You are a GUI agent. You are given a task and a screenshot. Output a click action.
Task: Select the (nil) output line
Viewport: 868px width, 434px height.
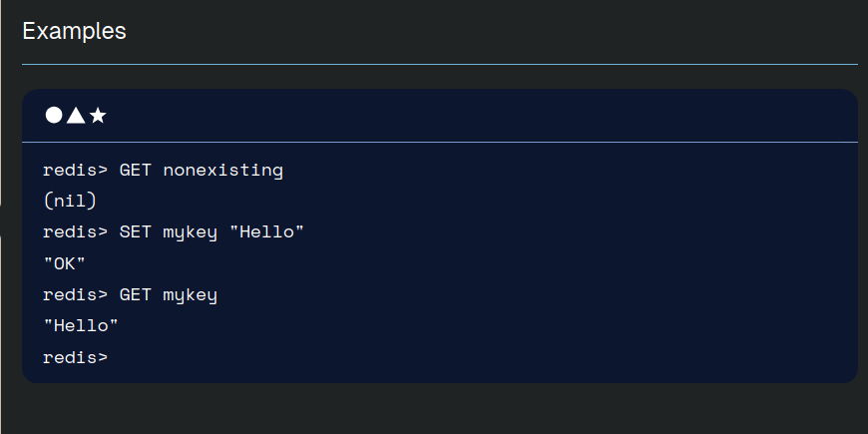tap(70, 201)
